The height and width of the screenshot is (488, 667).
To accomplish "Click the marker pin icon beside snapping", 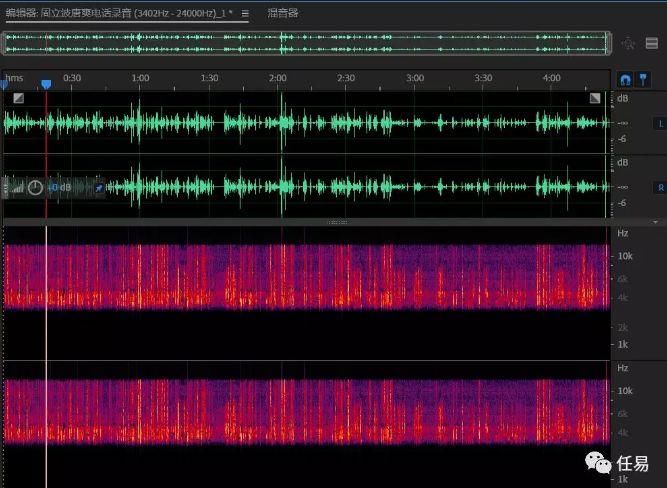I will 643,78.
